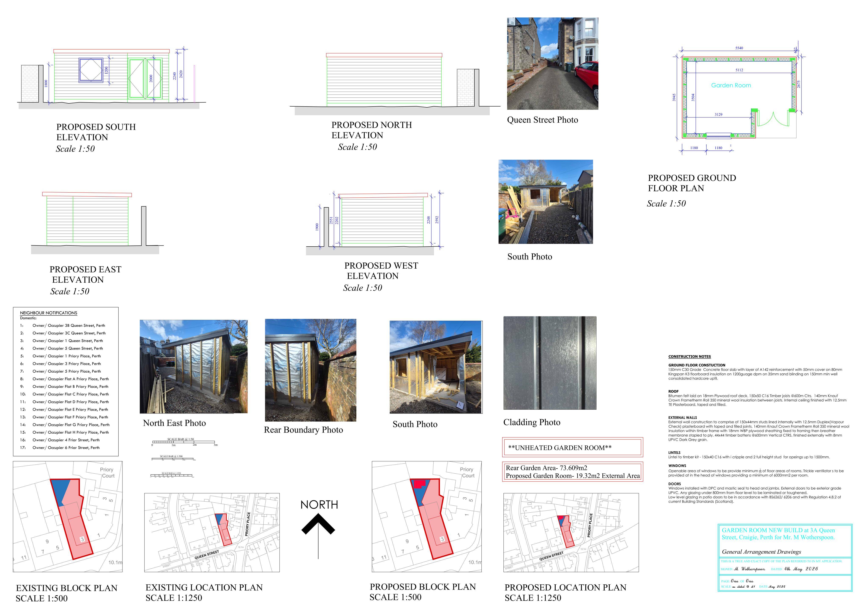
Task: Click 'CONSTRUCTION NOTES' heading
Action: [690, 357]
